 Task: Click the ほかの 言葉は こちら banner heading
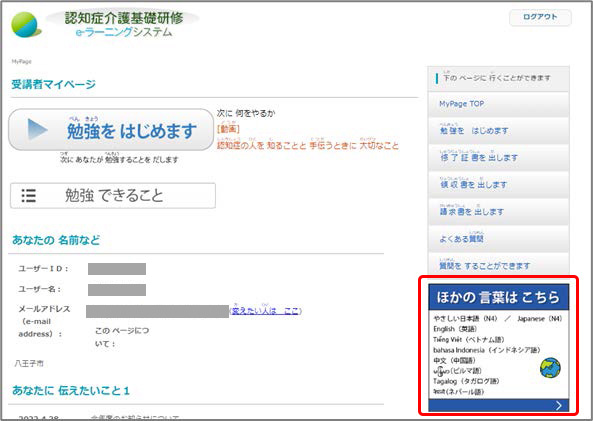[x=498, y=297]
